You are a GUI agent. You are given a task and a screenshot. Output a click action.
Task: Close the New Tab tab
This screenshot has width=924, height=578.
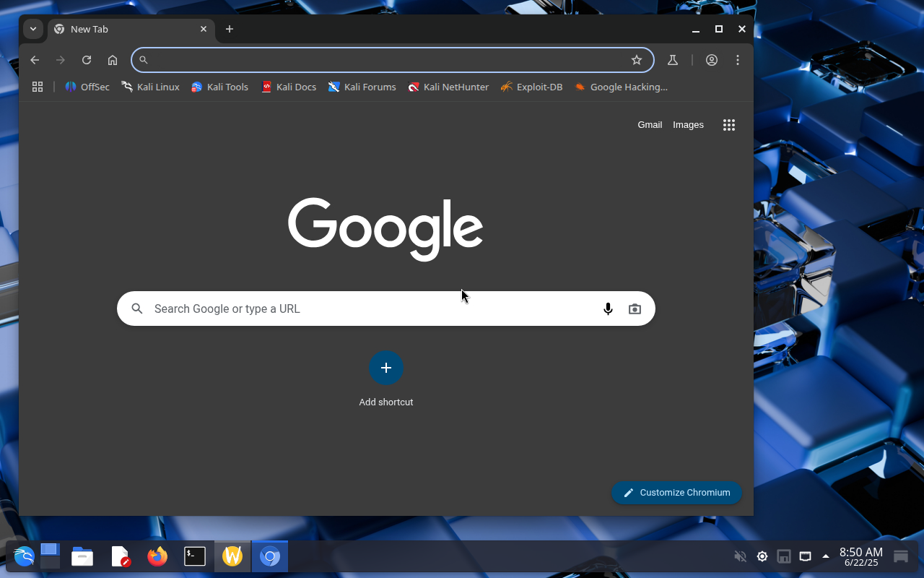tap(204, 29)
